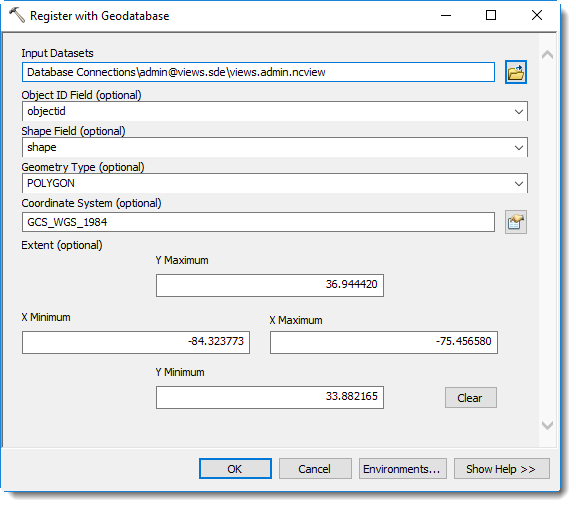The image size is (576, 507).
Task: Click the hammer tool icon in the title bar
Action: [x=17, y=15]
